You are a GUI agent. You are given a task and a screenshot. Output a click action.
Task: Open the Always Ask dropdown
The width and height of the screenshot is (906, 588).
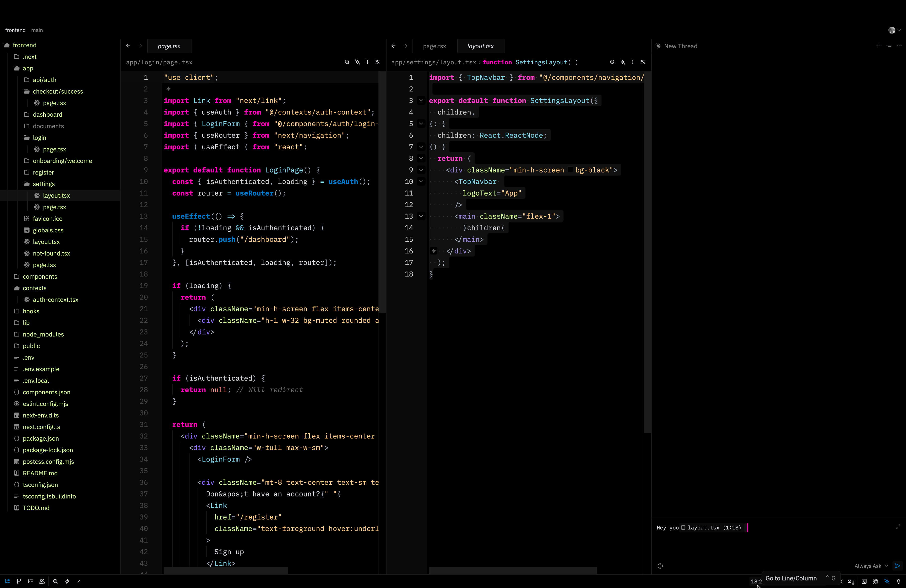(871, 566)
